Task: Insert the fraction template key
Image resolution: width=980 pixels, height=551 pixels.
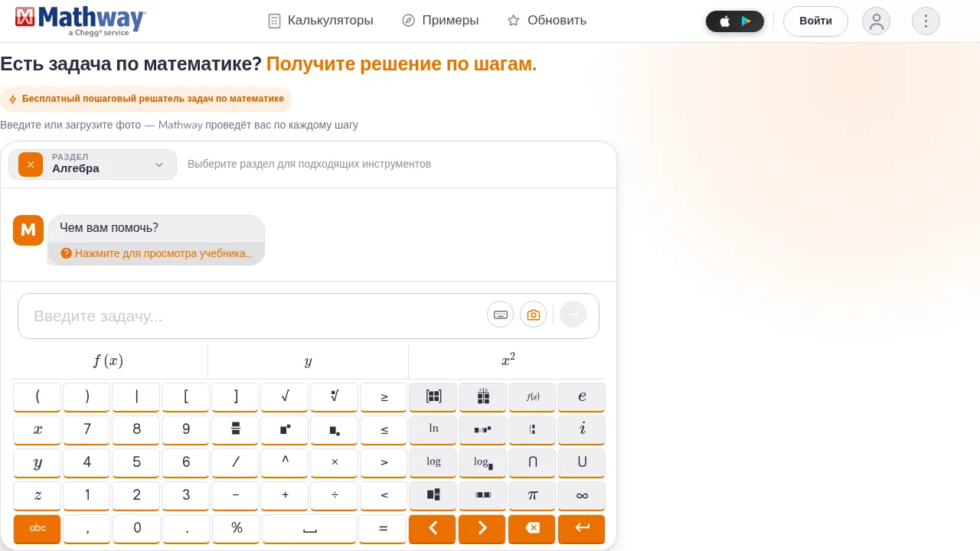Action: pos(236,430)
